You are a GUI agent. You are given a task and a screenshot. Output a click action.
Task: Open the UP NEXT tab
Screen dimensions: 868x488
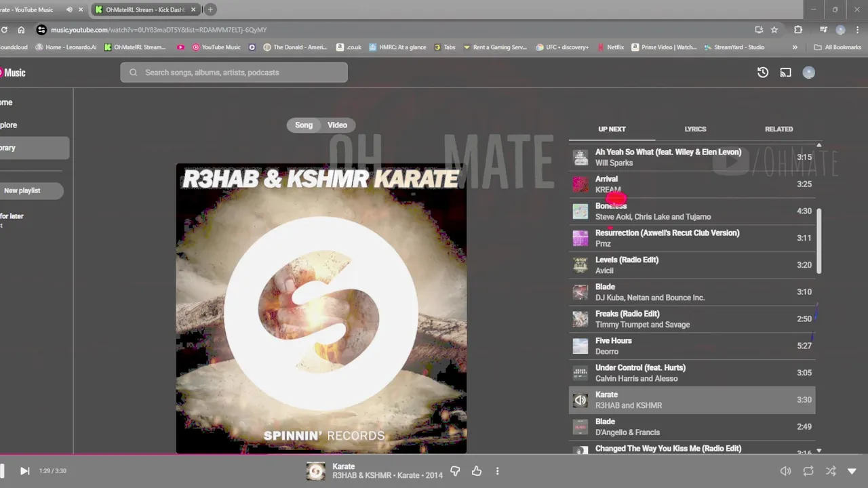tap(612, 129)
